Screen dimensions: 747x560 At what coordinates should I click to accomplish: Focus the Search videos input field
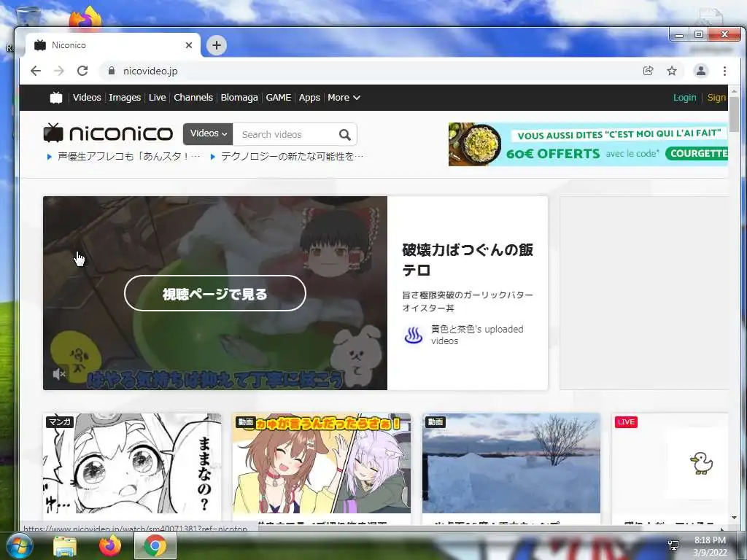coord(286,135)
